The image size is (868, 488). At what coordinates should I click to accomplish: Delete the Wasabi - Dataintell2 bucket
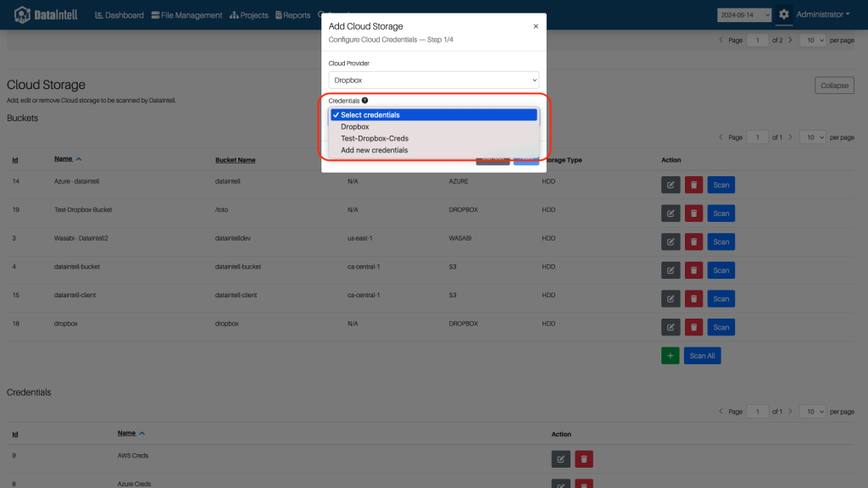(x=693, y=241)
